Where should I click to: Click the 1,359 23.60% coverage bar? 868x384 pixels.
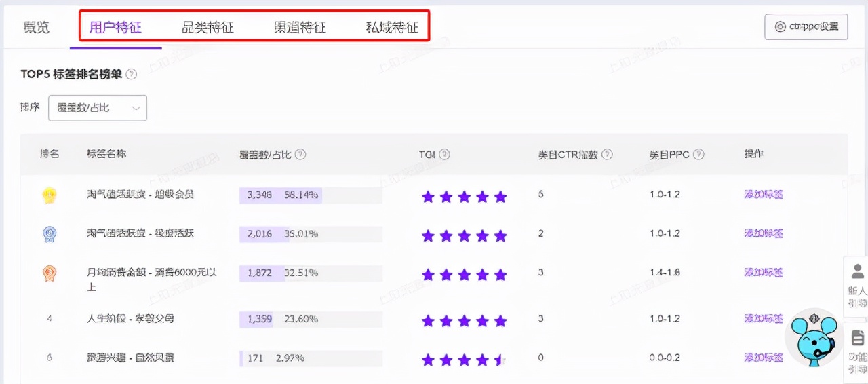[x=311, y=319]
